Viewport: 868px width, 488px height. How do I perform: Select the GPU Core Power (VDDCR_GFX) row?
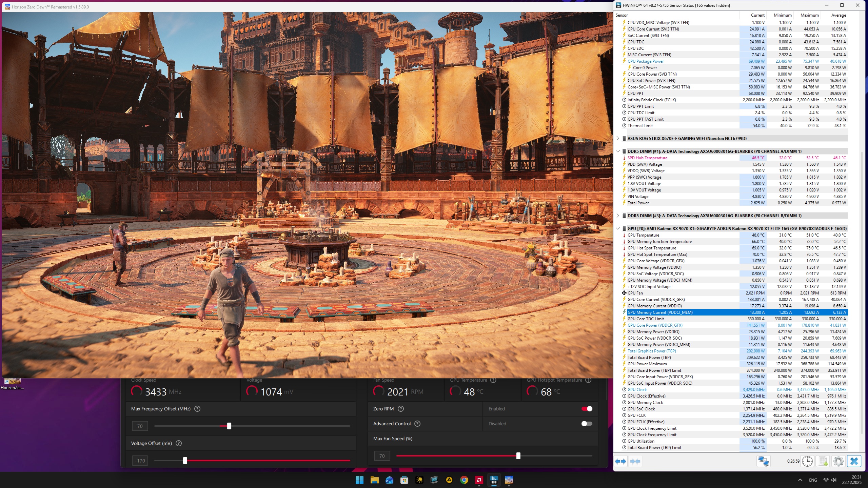pos(655,325)
